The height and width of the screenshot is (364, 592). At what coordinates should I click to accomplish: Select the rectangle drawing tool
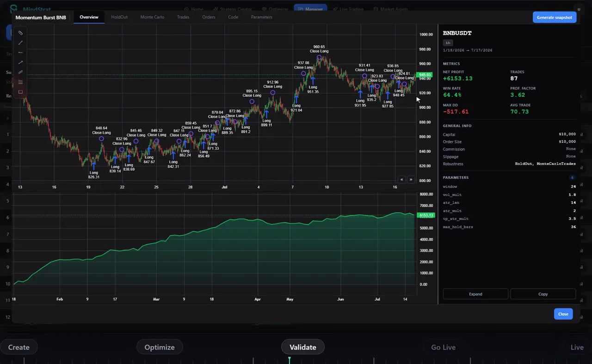(x=20, y=92)
